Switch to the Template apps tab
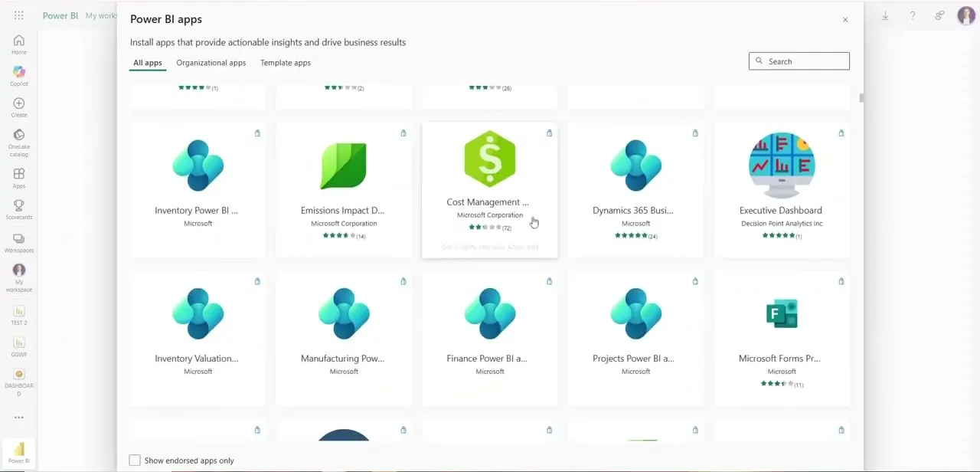 pyautogui.click(x=286, y=63)
